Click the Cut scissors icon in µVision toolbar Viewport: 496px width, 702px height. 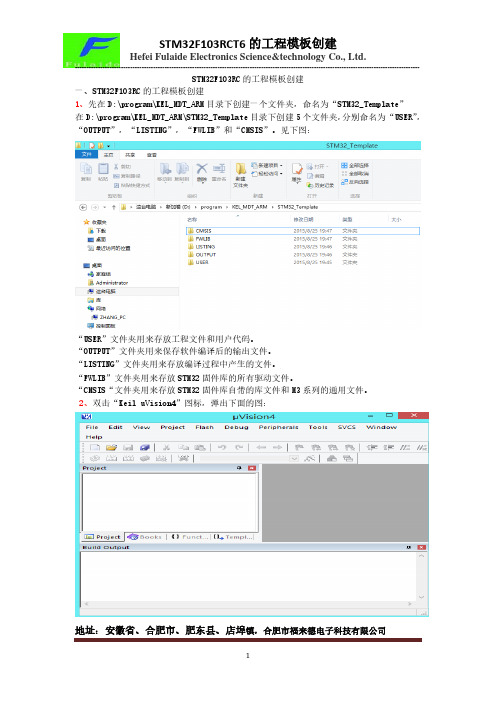point(166,447)
